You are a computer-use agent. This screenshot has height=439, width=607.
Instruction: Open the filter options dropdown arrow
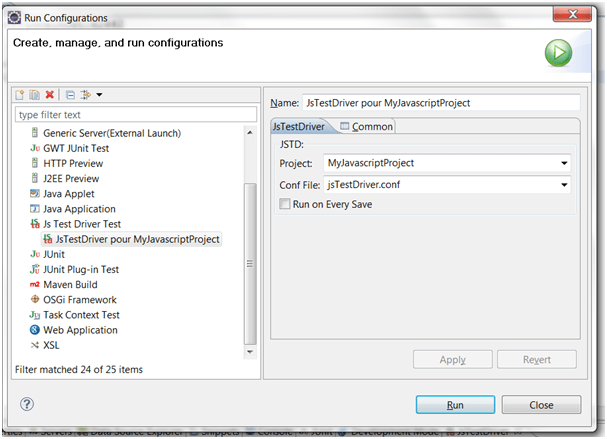pos(99,95)
